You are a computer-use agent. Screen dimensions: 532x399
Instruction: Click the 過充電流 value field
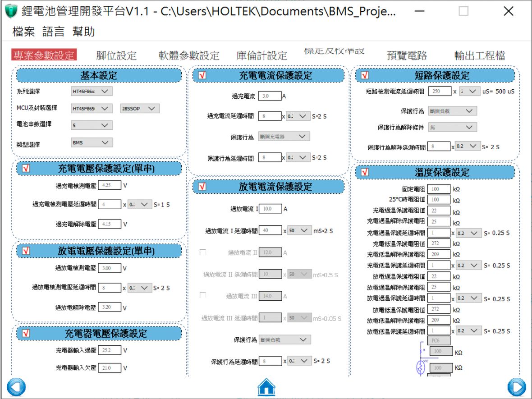pos(270,96)
